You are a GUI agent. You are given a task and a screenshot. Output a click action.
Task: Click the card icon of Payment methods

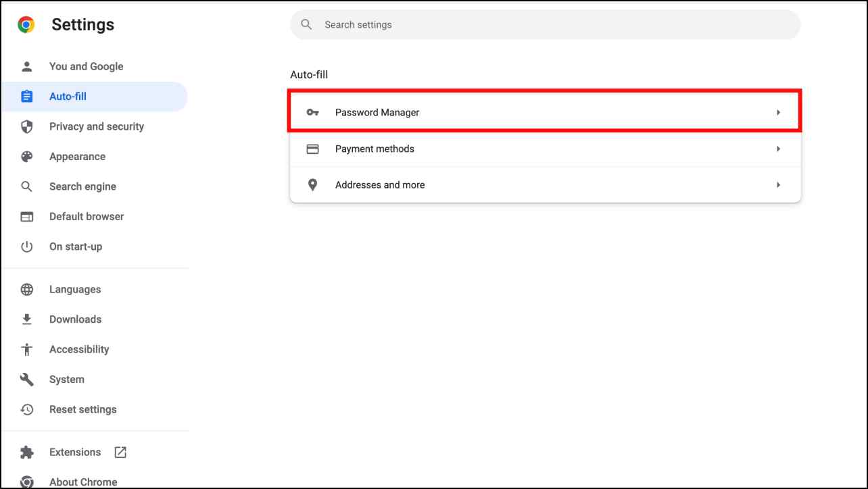pos(312,149)
